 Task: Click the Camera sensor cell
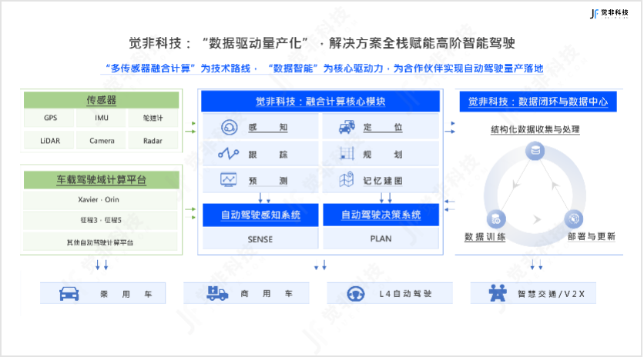coord(102,141)
